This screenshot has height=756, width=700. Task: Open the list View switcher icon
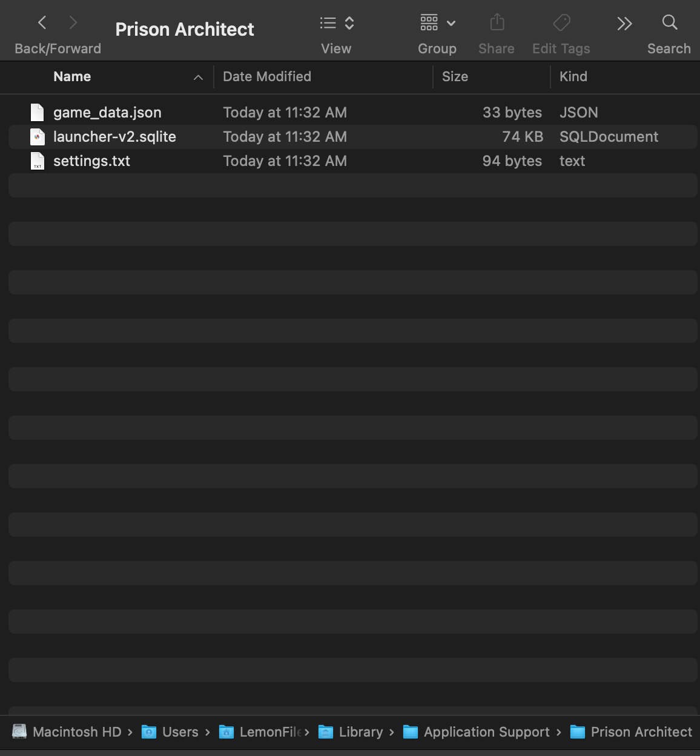click(x=328, y=23)
